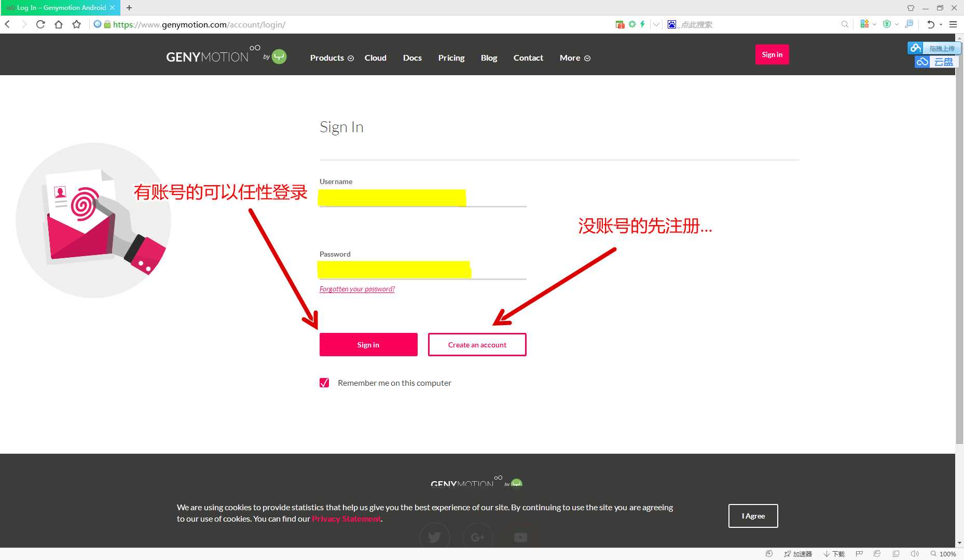Uncheck Remember me on this computer
This screenshot has width=964, height=560.
click(324, 383)
